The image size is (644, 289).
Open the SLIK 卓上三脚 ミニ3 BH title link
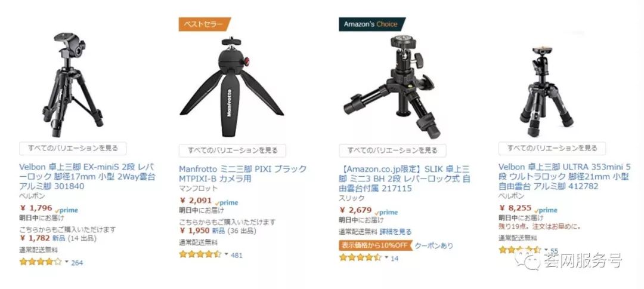click(x=405, y=179)
